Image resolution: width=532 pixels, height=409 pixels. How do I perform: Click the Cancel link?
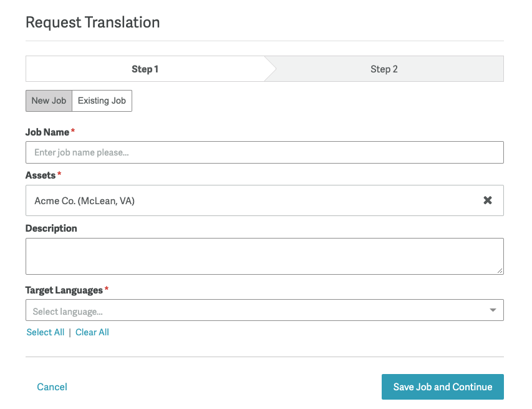[52, 387]
